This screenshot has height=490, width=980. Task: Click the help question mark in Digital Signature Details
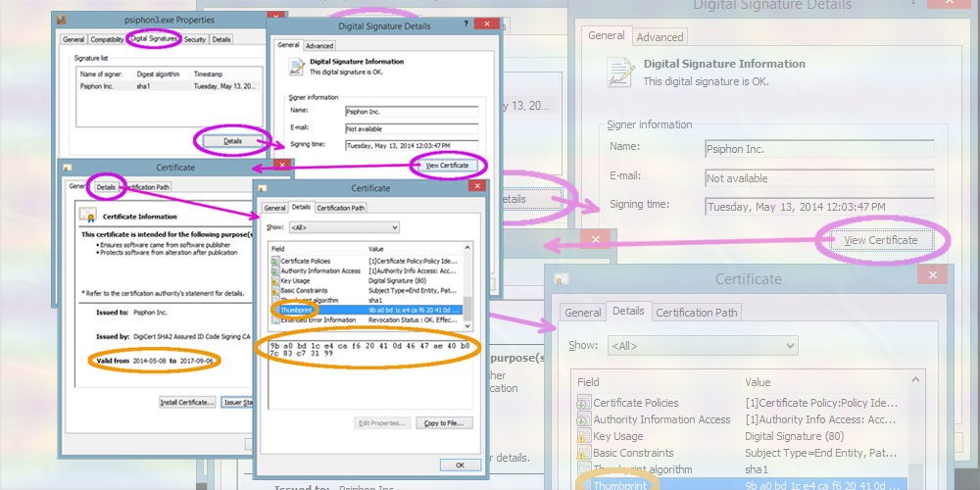coord(465,24)
